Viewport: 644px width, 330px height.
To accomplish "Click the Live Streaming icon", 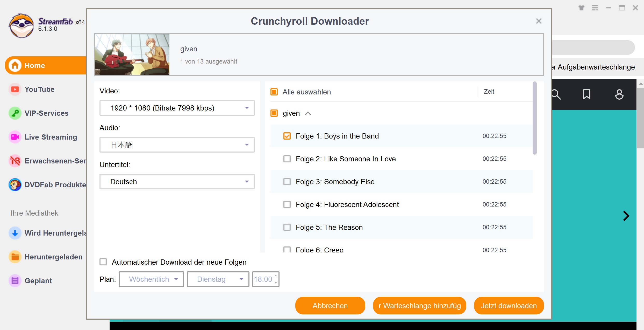I will coord(14,137).
